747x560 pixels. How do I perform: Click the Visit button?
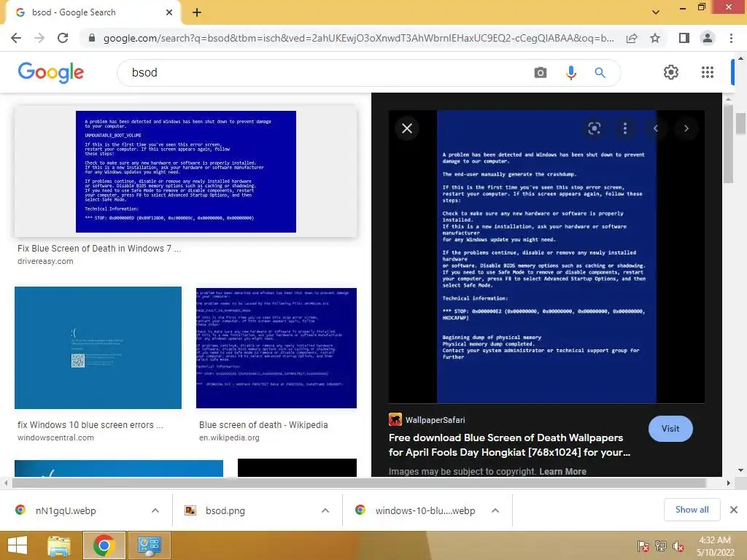click(x=670, y=429)
